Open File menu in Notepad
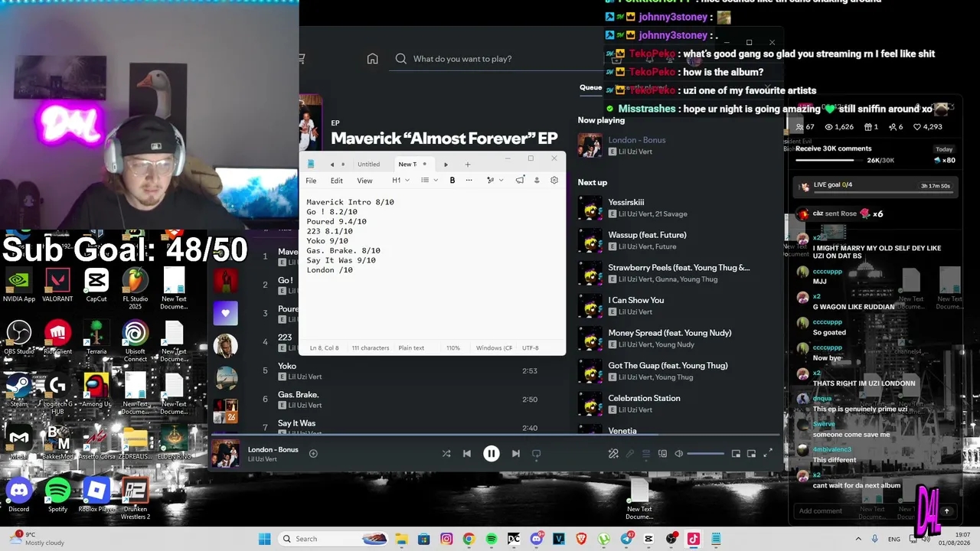Image resolution: width=980 pixels, height=551 pixels. click(x=311, y=181)
